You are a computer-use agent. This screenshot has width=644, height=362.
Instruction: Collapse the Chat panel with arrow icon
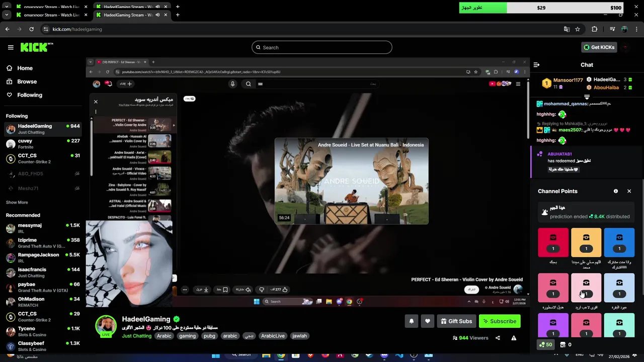[536, 65]
